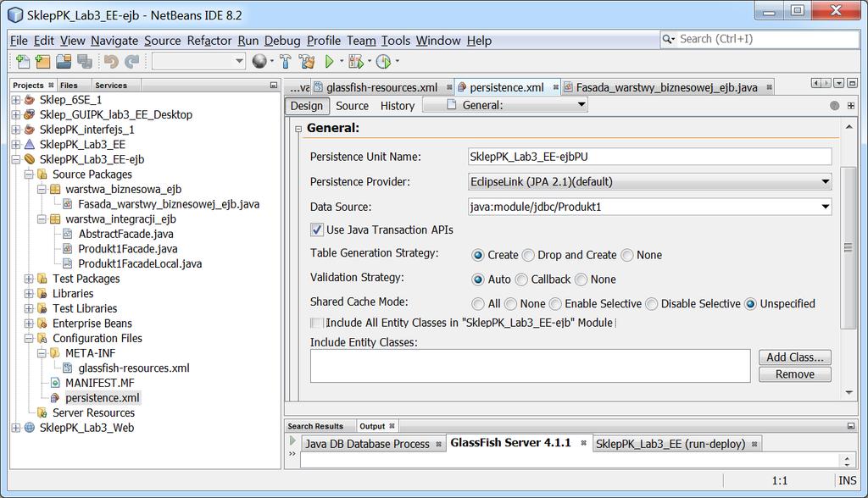Open the Tools menu
The height and width of the screenshot is (498, 868).
pyautogui.click(x=396, y=41)
